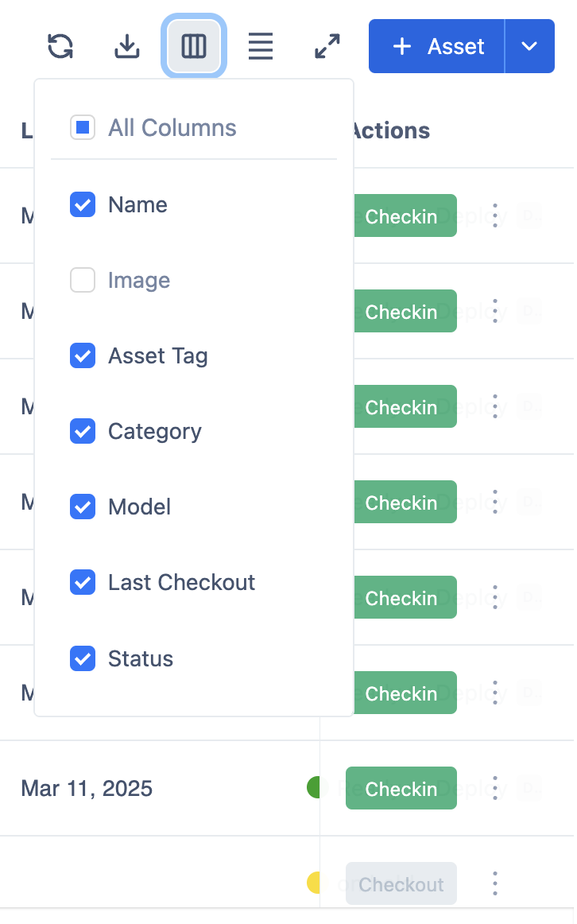The width and height of the screenshot is (577, 924).
Task: Uncheck the Asset Tag column
Action: [x=83, y=355]
